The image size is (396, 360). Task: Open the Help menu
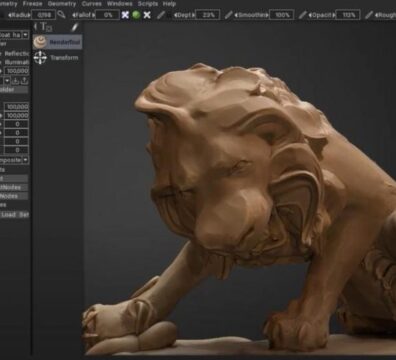coord(169,4)
